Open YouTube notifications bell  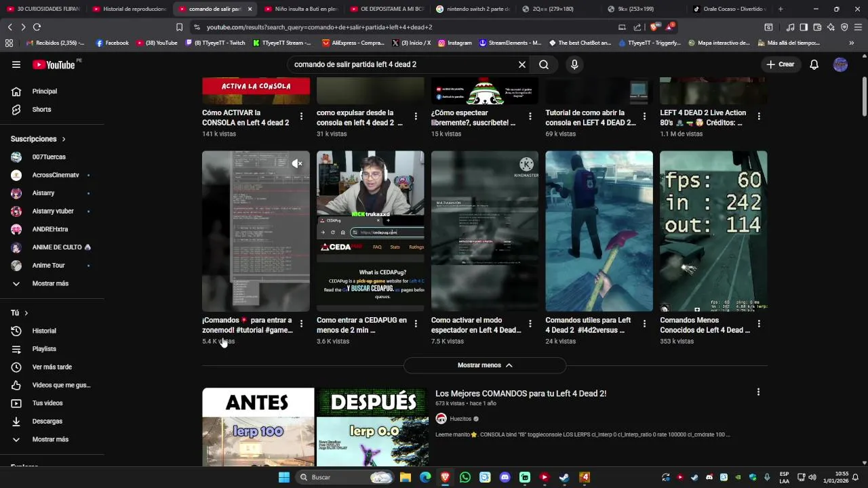[814, 64]
